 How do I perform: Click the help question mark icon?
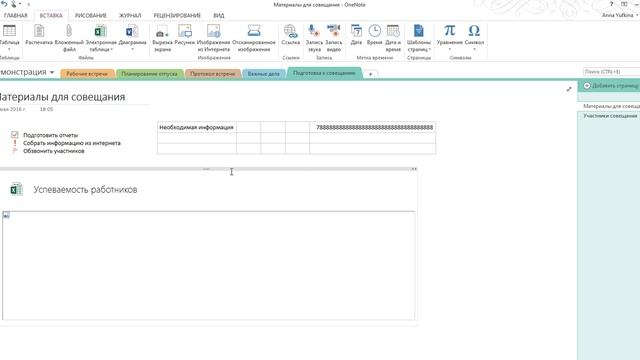click(x=611, y=4)
